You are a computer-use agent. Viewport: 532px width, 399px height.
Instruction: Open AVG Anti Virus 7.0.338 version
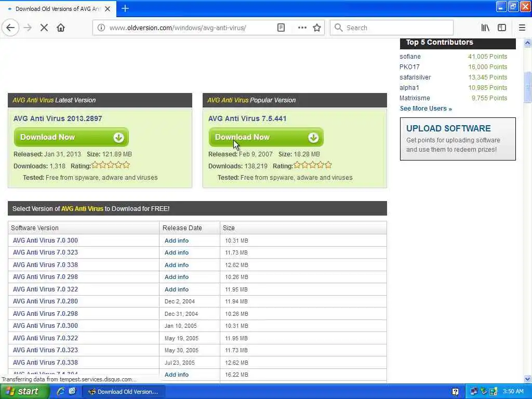tap(45, 362)
